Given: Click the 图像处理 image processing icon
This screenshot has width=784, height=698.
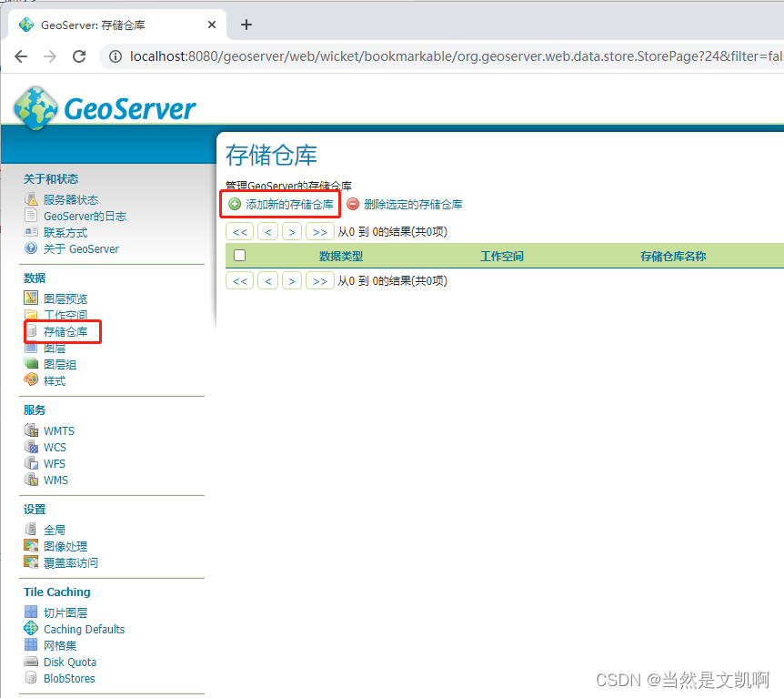Looking at the screenshot, I should pyautogui.click(x=31, y=546).
